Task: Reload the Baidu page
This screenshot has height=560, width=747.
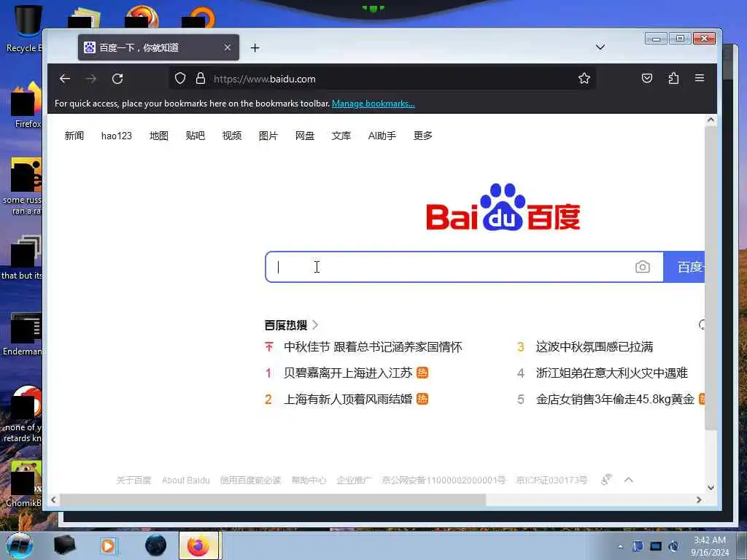Action: pyautogui.click(x=117, y=79)
